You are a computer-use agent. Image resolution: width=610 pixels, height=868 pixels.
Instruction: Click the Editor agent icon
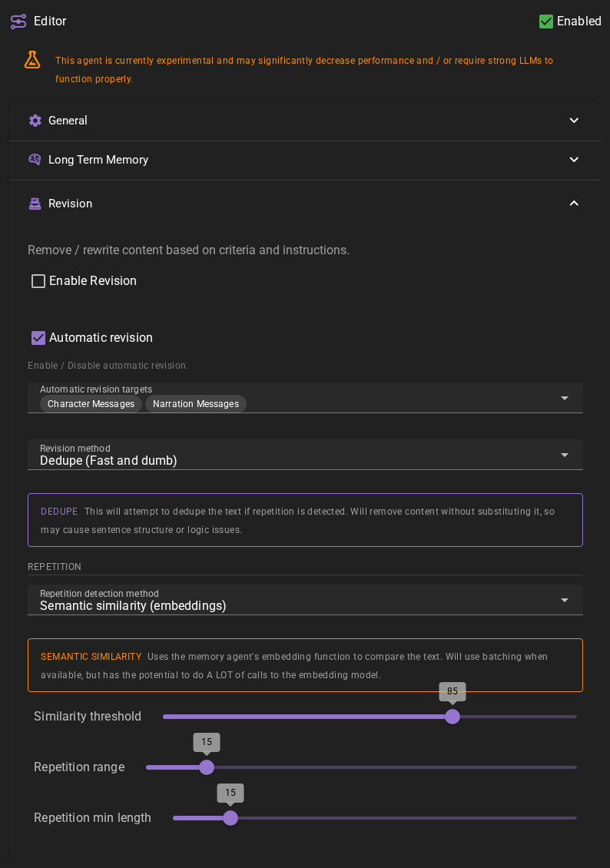18,22
